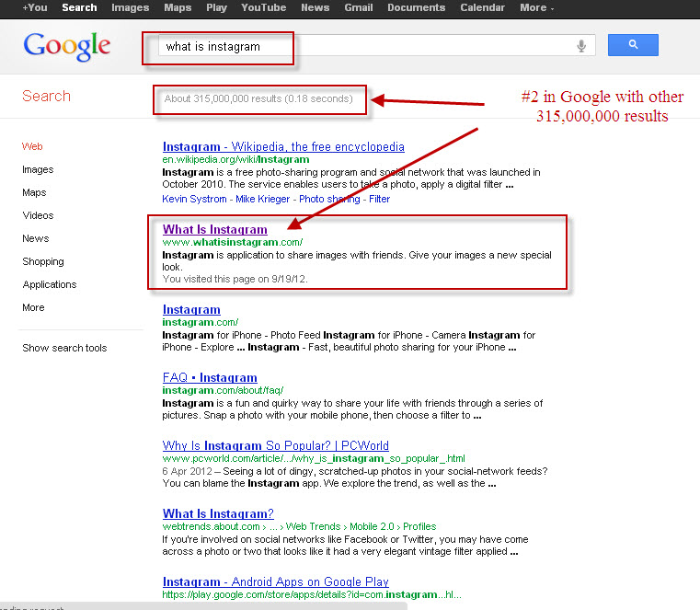This screenshot has width=700, height=610.
Task: Click the Kevin Systrom sitelink
Action: [194, 199]
